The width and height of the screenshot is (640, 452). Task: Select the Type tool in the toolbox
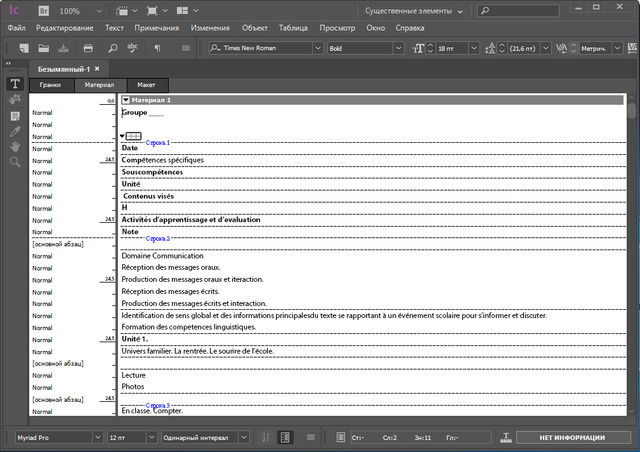tap(15, 84)
